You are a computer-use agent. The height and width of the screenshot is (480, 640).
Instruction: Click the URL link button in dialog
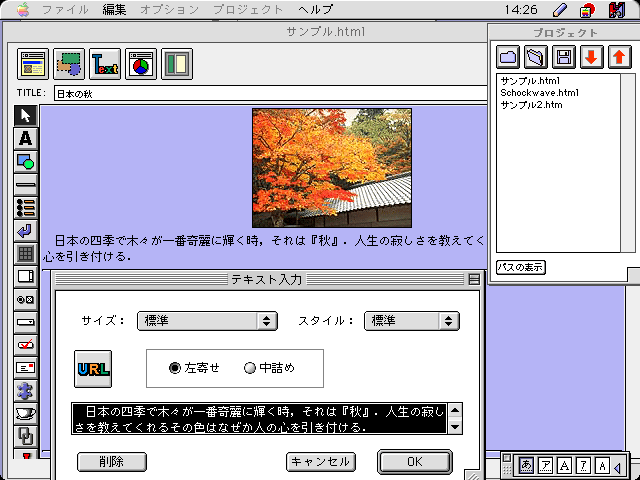tap(93, 369)
